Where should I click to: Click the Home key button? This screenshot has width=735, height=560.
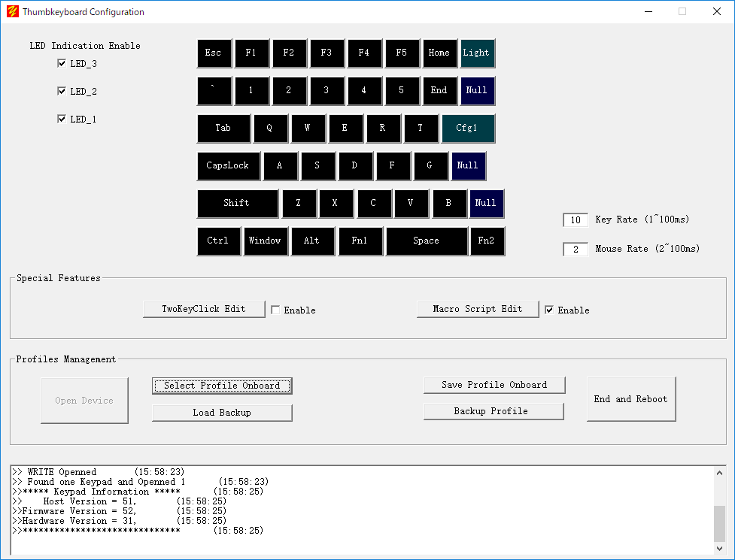pos(439,53)
